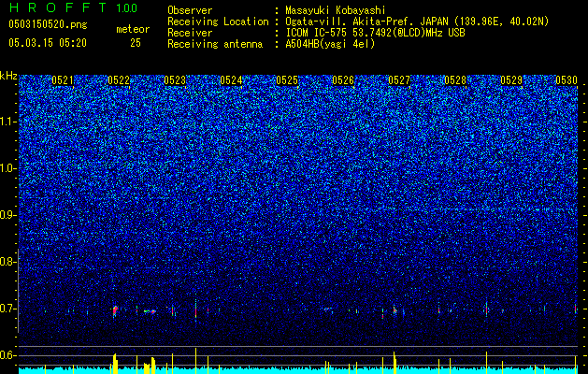The width and height of the screenshot is (588, 374).
Task: Select the file name 0503150520.png
Action: [48, 24]
